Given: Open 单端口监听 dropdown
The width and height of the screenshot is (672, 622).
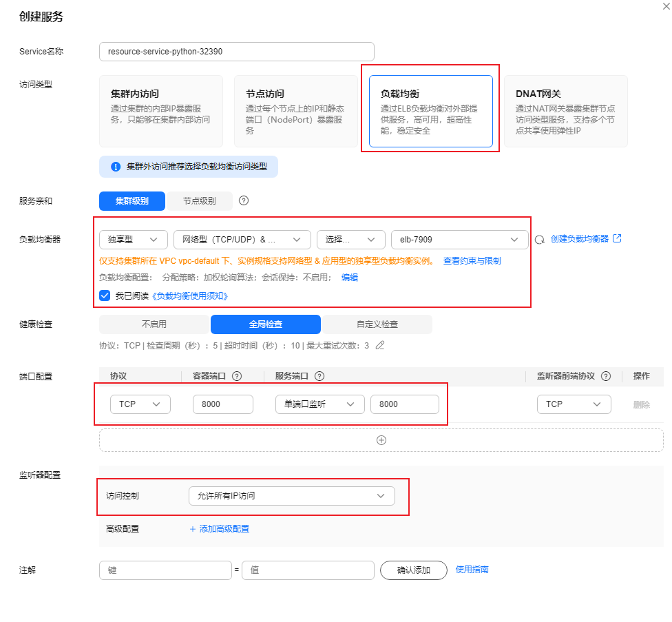Looking at the screenshot, I should click(319, 404).
